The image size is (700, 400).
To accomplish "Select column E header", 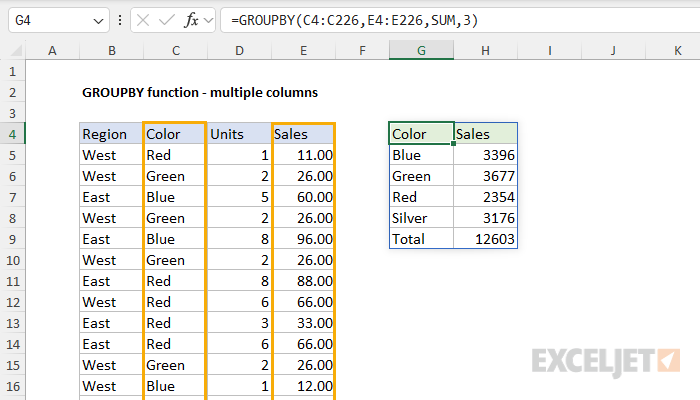I will (303, 50).
